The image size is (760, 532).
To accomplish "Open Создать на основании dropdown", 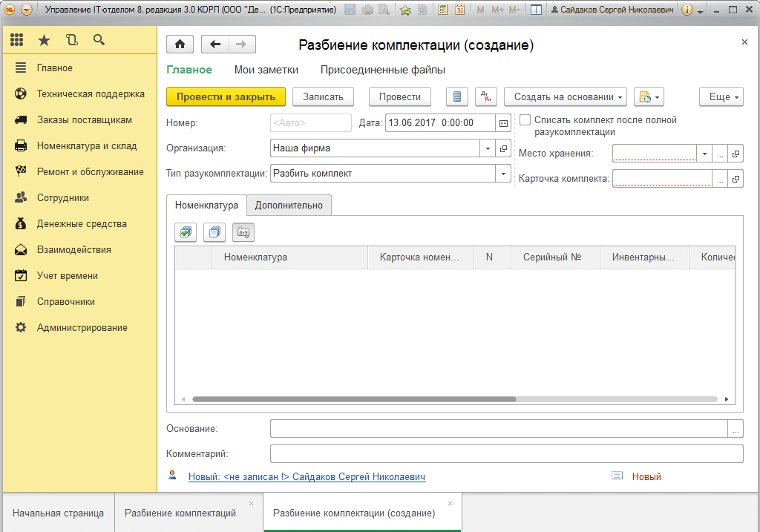I will 566,97.
